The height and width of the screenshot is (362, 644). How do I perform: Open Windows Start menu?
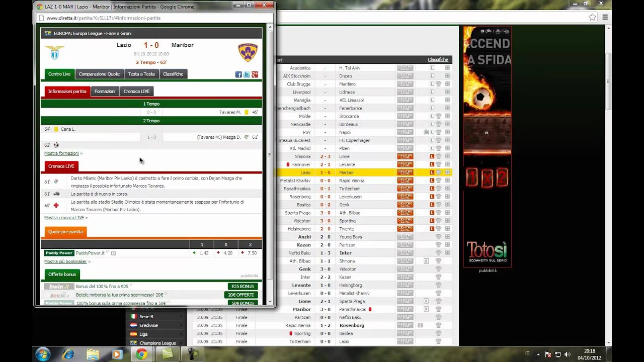[x=43, y=354]
